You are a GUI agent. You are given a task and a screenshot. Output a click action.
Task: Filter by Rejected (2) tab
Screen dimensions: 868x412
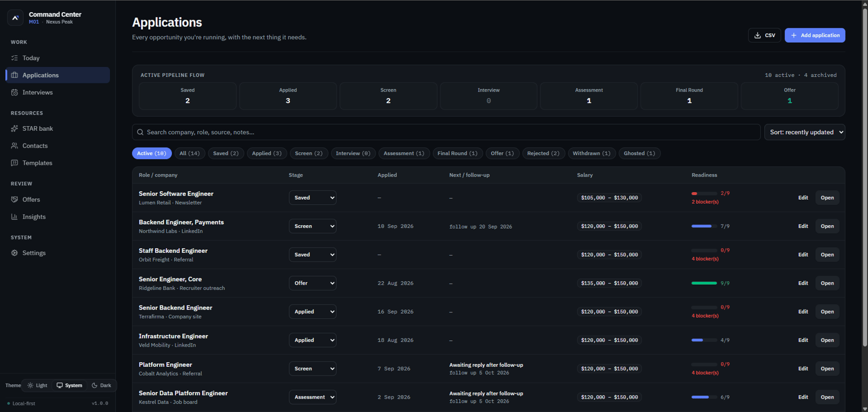tap(543, 153)
